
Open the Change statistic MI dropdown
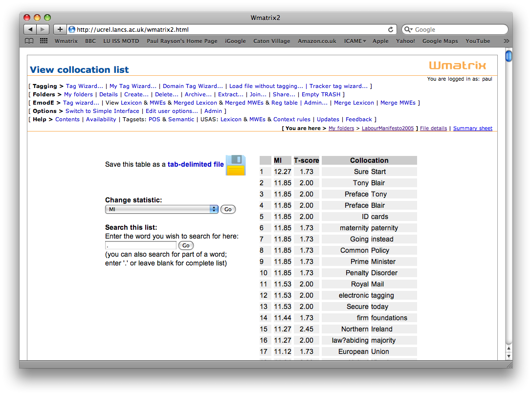162,209
